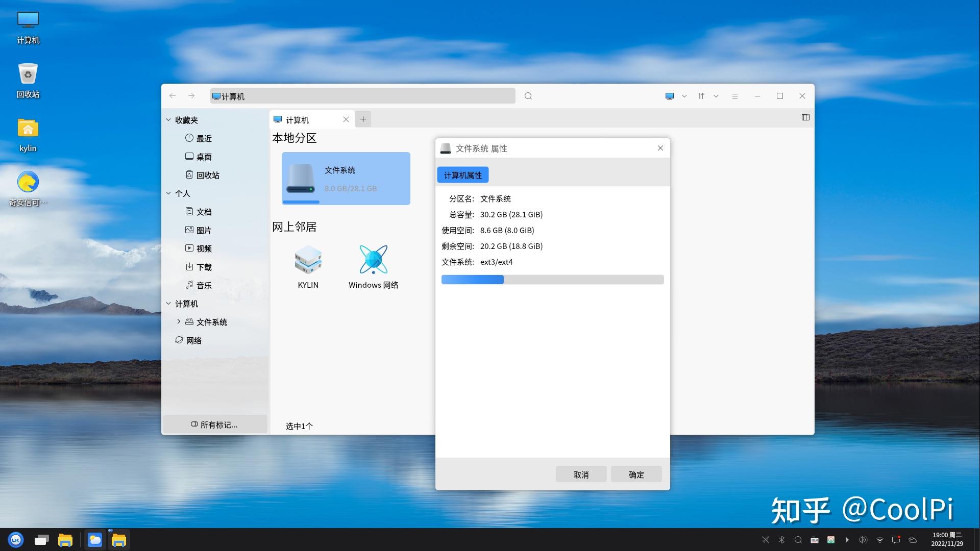
Task: Add a new tab with plus button
Action: [363, 119]
